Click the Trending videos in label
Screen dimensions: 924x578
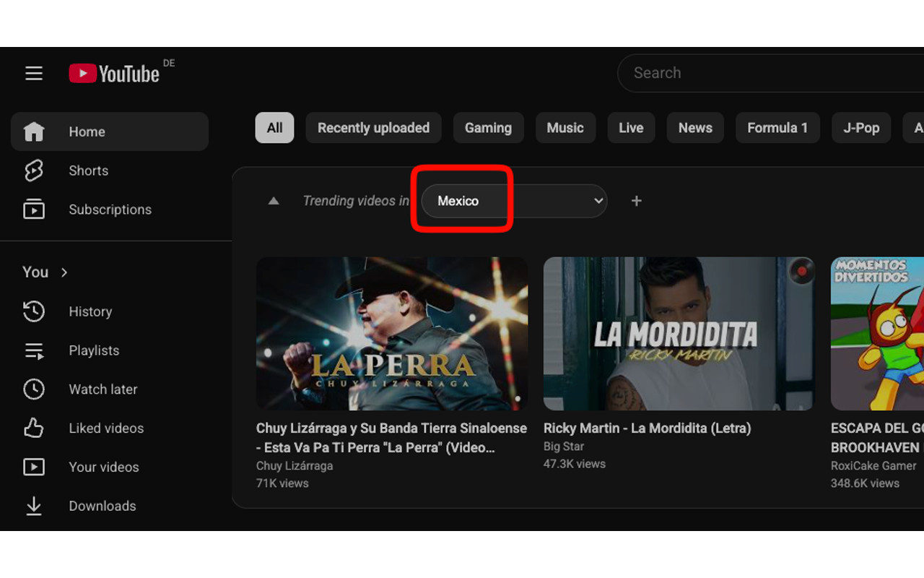(x=356, y=201)
